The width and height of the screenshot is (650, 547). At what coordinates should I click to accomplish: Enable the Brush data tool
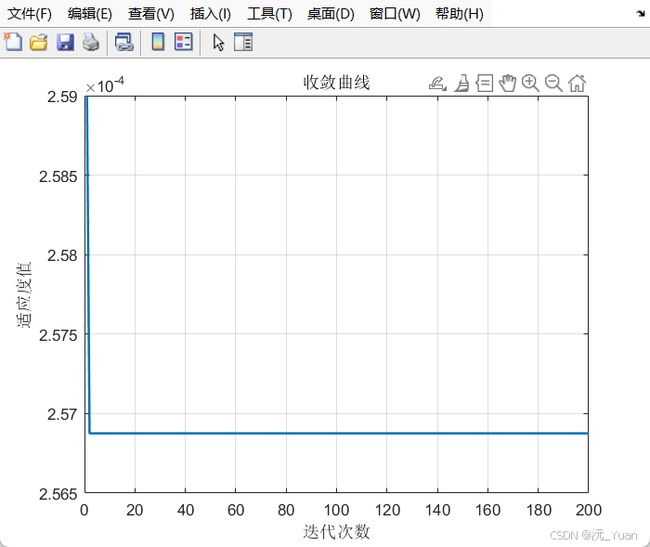point(462,83)
